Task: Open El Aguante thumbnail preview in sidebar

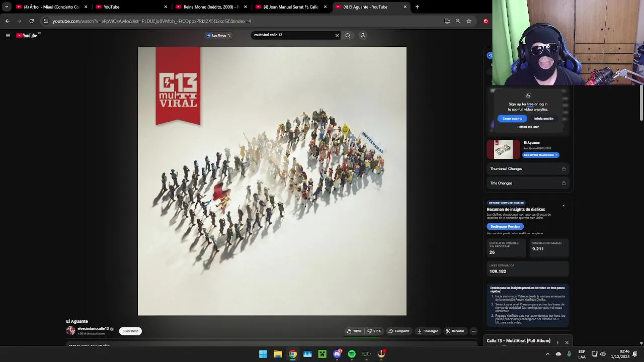Action: click(503, 149)
